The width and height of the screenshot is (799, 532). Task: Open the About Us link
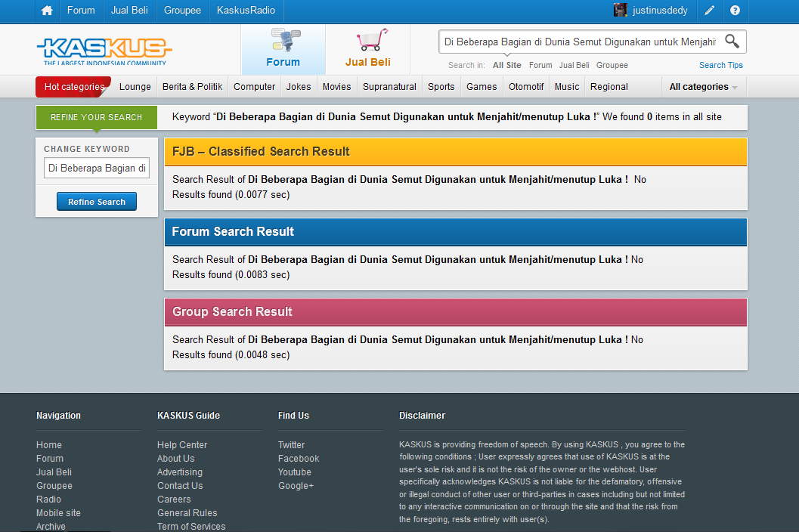point(176,459)
